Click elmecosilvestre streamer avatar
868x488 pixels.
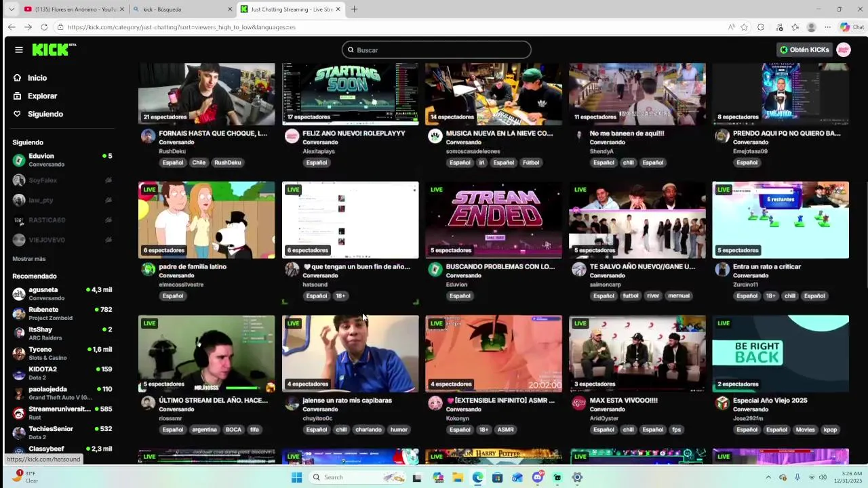(148, 270)
